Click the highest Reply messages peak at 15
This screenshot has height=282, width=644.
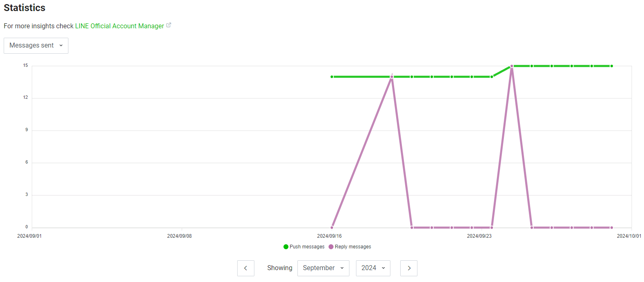tap(512, 66)
